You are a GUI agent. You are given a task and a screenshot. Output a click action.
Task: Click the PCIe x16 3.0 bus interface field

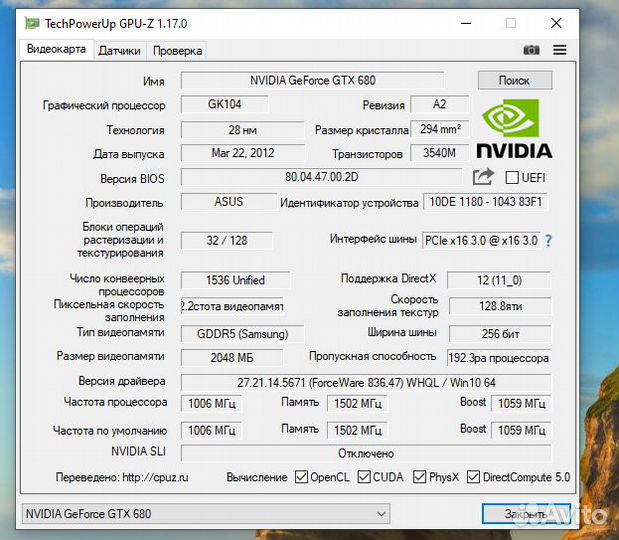coord(481,240)
